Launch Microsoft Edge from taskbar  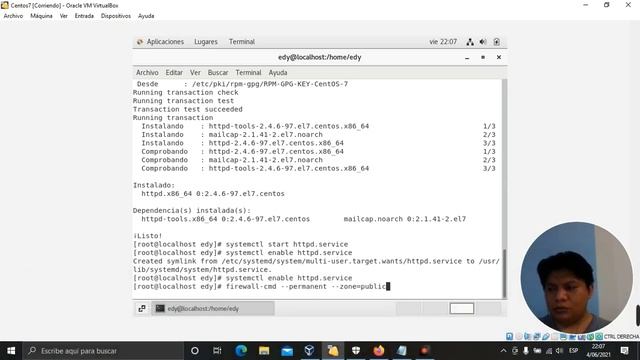pos(241,351)
